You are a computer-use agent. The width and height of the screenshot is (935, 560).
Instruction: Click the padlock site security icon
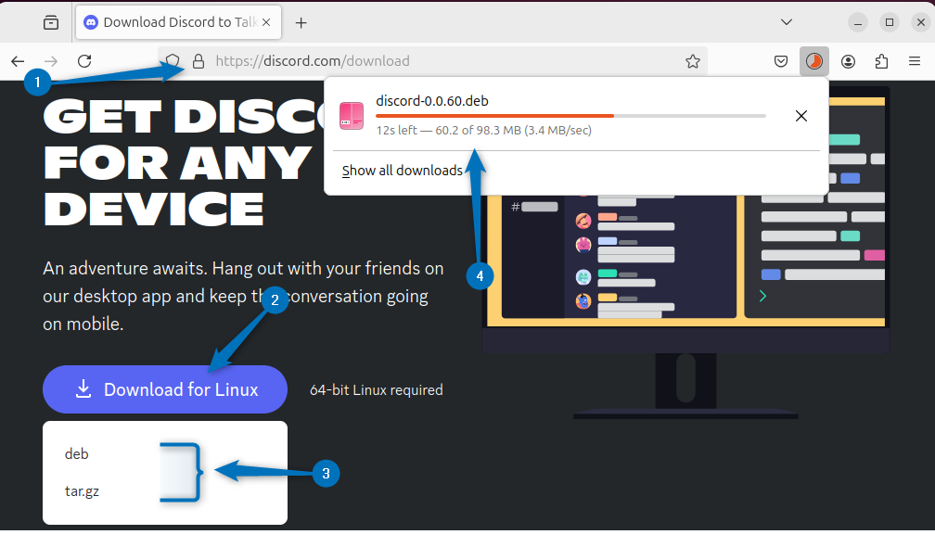199,61
